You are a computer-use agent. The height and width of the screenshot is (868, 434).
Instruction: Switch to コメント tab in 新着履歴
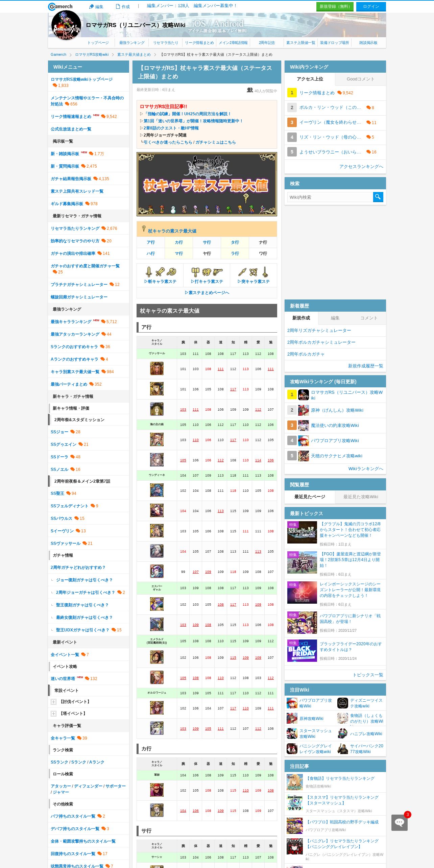click(x=369, y=318)
